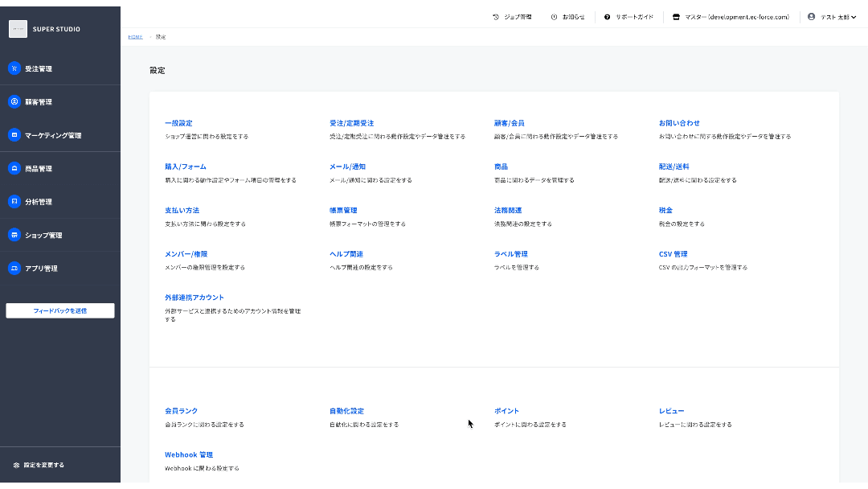
Task: Click the job management history icon
Action: [x=496, y=17]
